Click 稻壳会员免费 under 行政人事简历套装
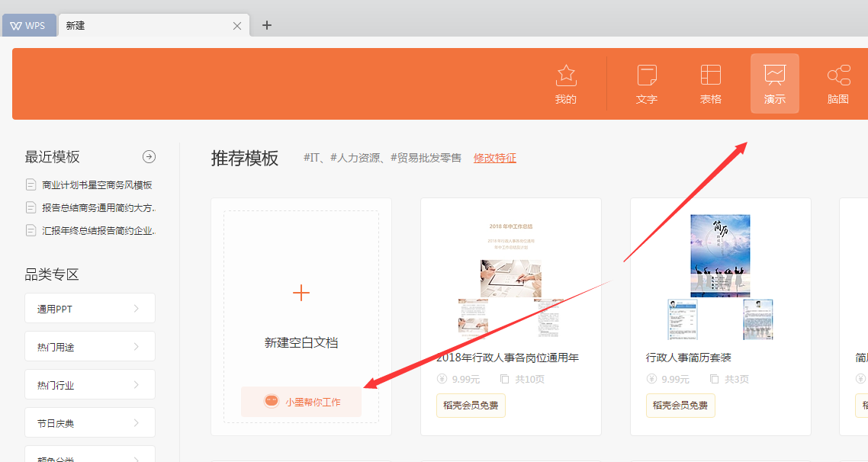 tap(680, 406)
